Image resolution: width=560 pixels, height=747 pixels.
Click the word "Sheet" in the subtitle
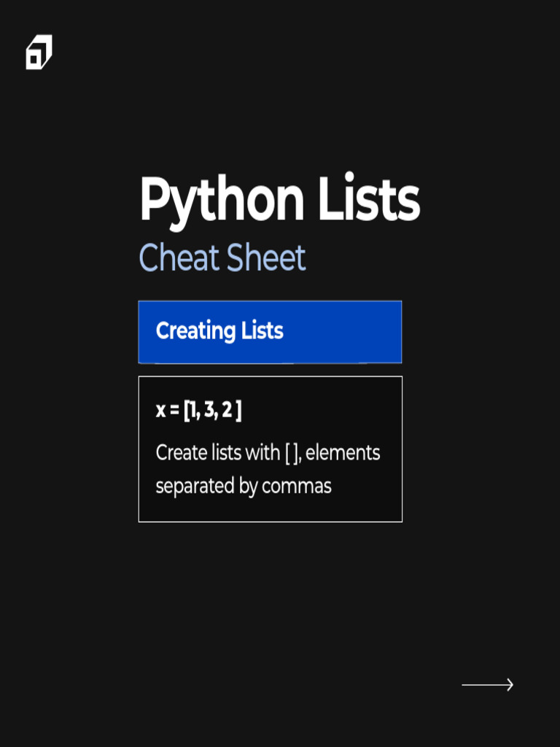265,258
